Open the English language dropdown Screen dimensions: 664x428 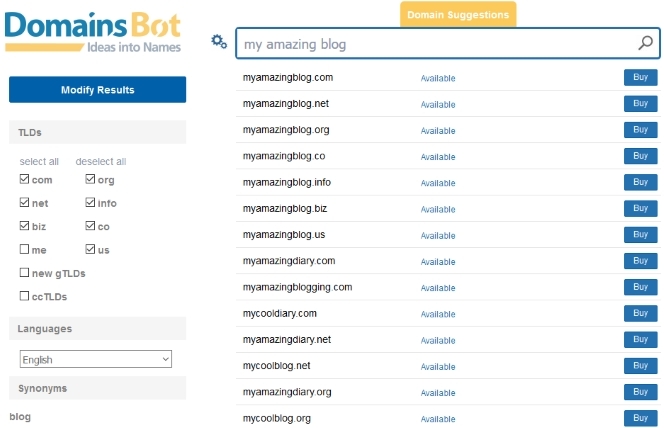coord(96,359)
